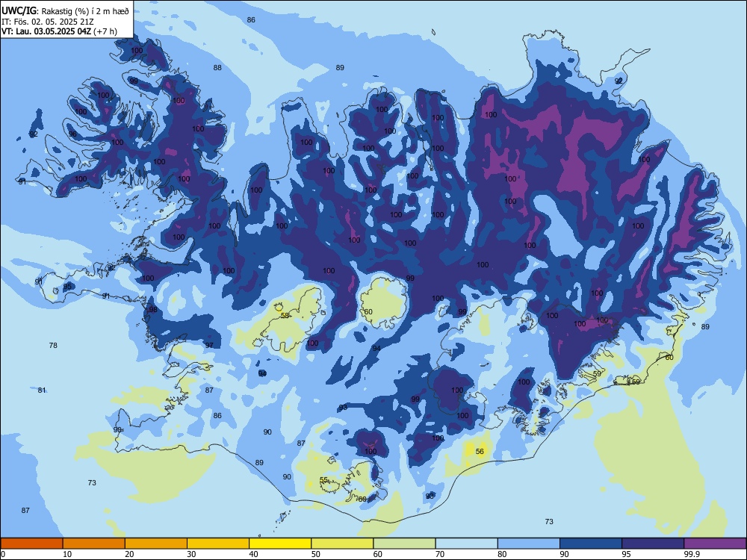
Task: Click the legend tick label '99.9'
Action: (692, 554)
